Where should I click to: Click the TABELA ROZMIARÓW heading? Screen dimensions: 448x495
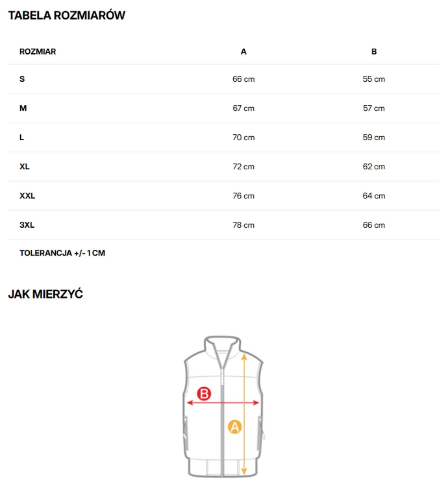click(66, 16)
